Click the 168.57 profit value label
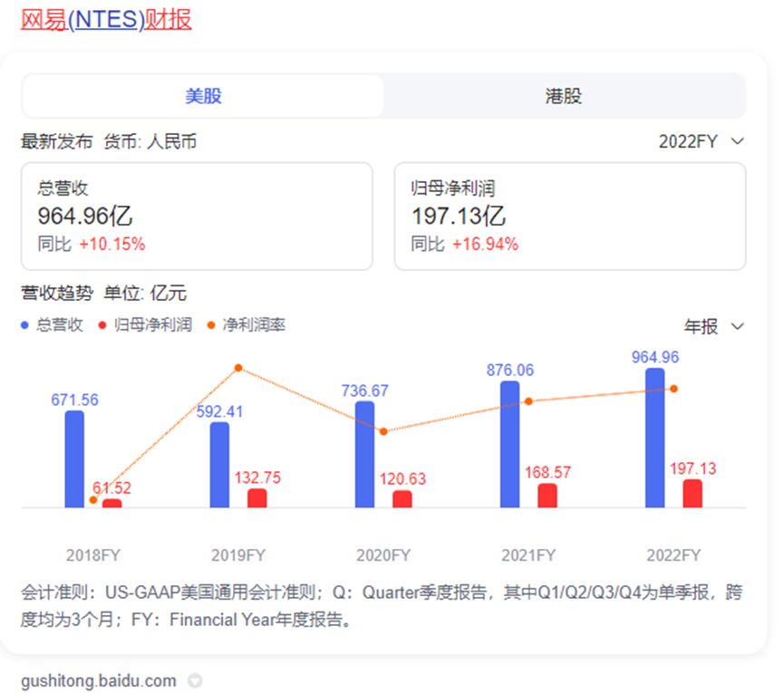784x693 pixels. (x=547, y=472)
